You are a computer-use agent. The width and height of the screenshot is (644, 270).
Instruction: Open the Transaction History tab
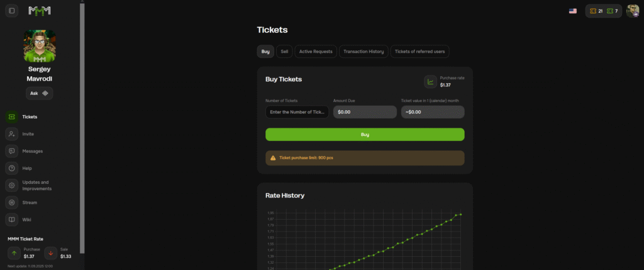[x=364, y=52]
